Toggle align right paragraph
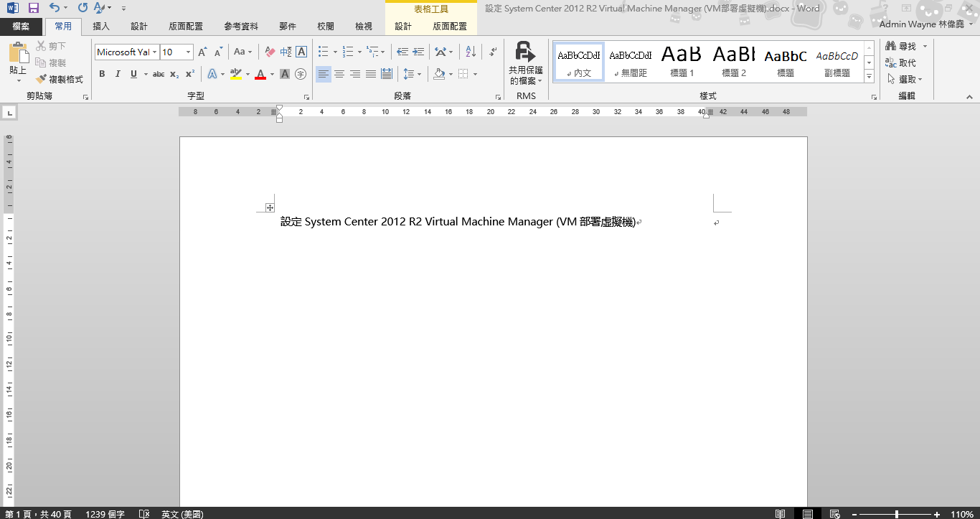Screen dimensions: 980x519 [355, 74]
